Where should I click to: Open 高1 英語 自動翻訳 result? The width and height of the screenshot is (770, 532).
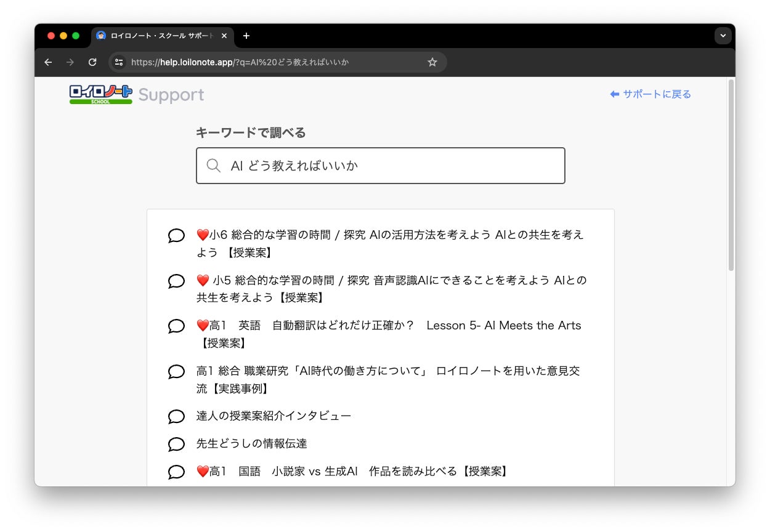click(x=389, y=334)
